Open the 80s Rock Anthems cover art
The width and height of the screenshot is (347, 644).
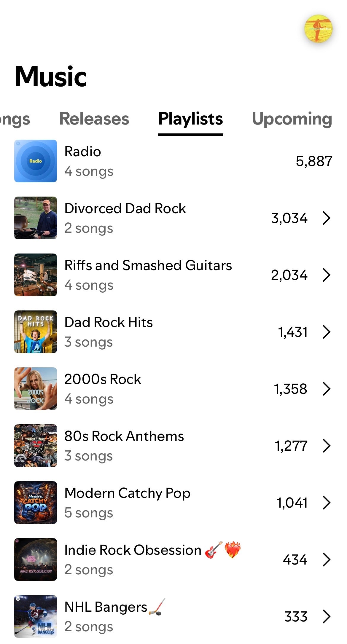(36, 446)
